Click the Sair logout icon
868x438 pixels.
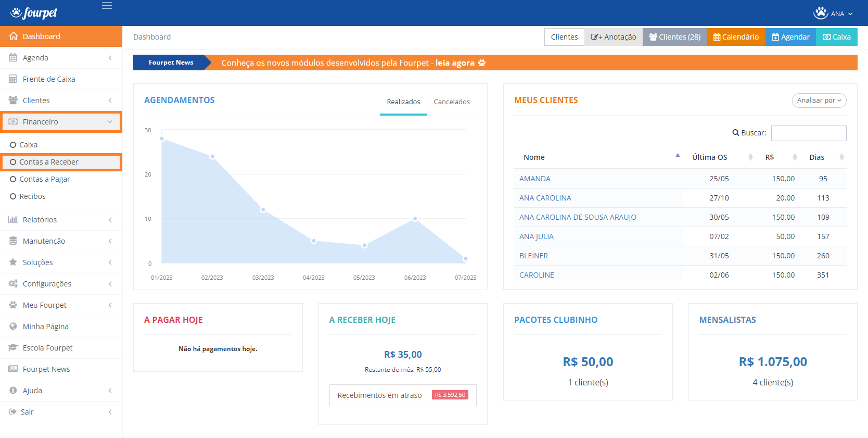(12, 412)
